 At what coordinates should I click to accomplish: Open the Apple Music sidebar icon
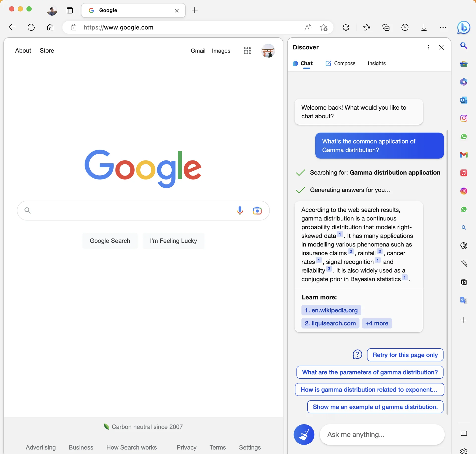[464, 173]
